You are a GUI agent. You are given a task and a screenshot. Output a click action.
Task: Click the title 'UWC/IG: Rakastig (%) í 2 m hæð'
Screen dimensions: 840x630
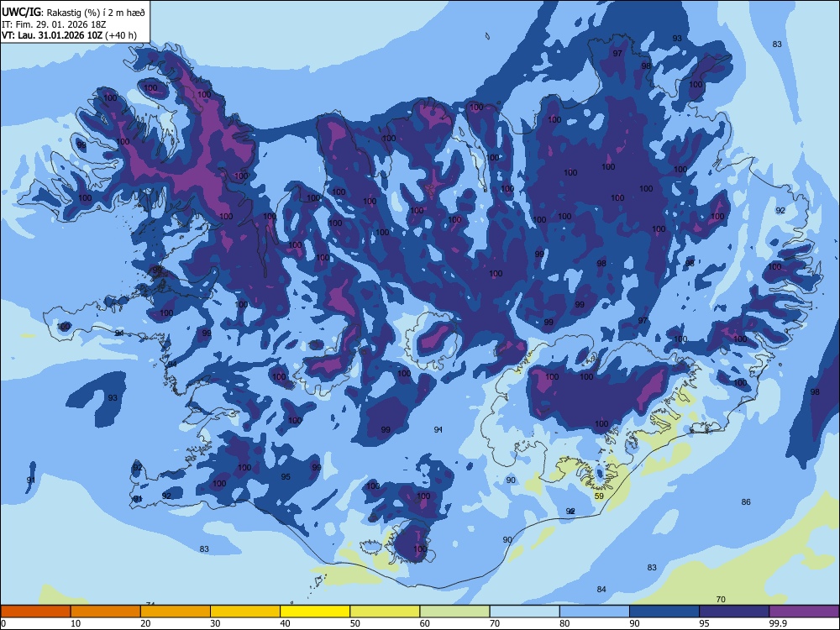[x=73, y=12]
